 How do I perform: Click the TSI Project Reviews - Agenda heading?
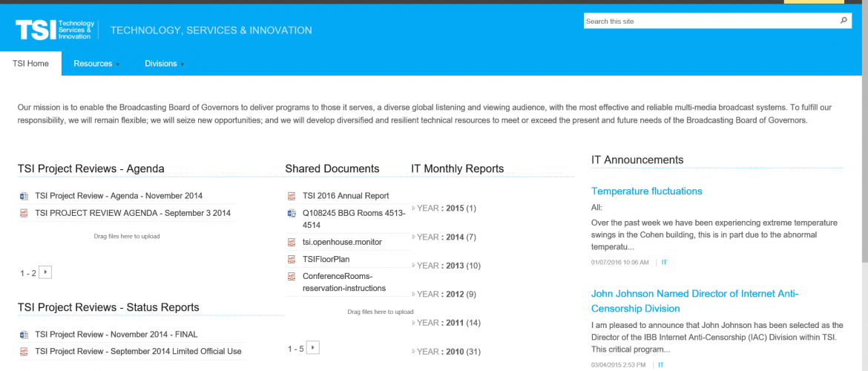pos(91,169)
